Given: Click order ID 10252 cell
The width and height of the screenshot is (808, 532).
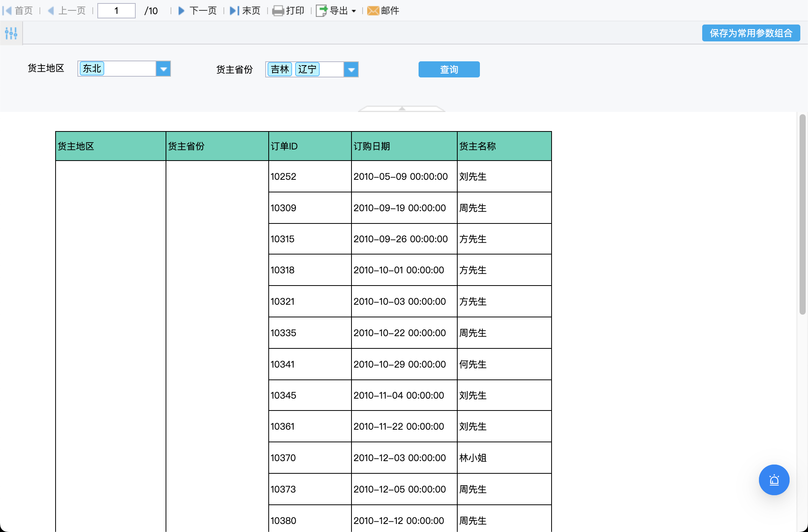Looking at the screenshot, I should 283,177.
